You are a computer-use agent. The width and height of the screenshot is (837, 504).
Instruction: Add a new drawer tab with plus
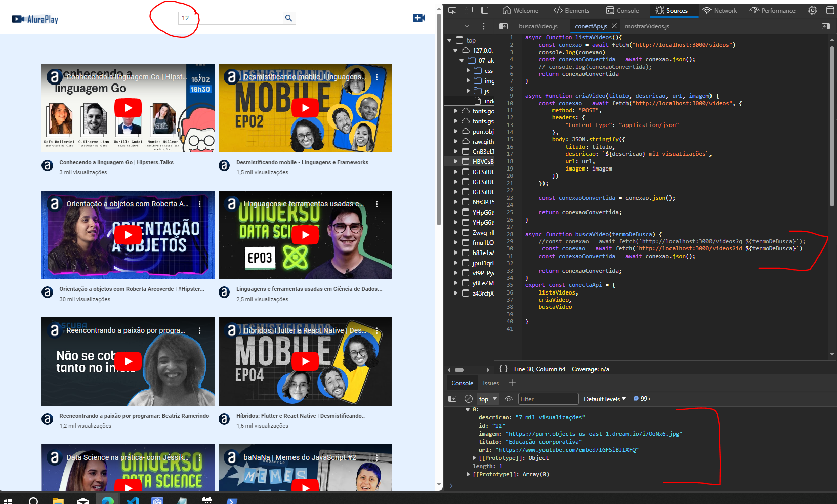(x=512, y=383)
